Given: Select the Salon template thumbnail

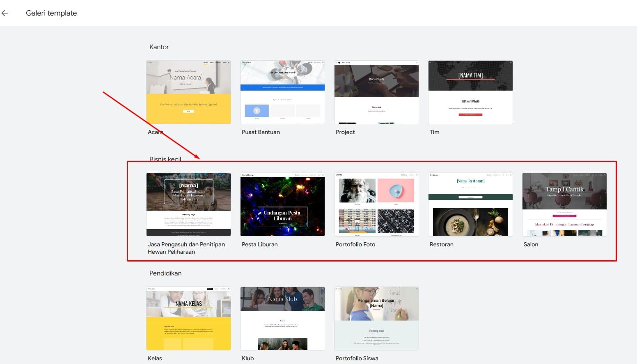Looking at the screenshot, I should pyautogui.click(x=564, y=205).
